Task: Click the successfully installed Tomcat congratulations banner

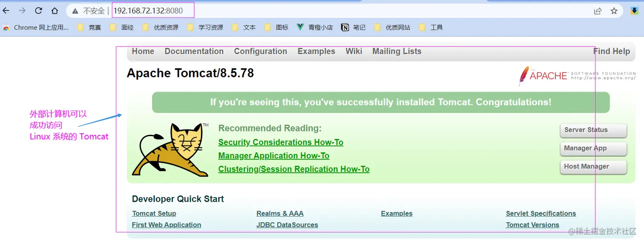Action: pos(381,103)
